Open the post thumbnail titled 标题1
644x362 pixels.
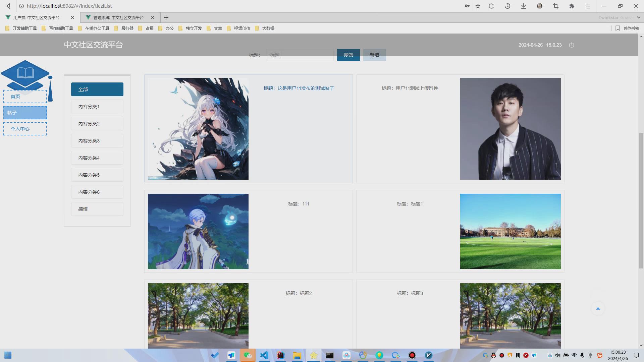tap(510, 231)
